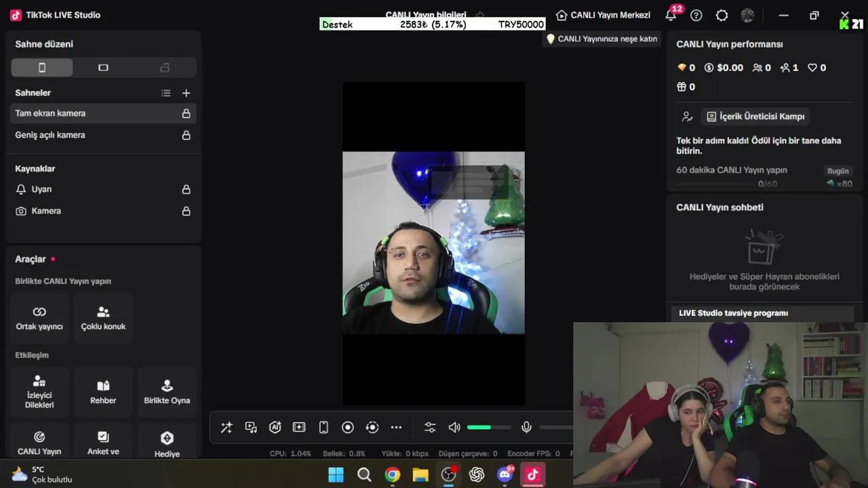Click the phone preview icon in toolbar
This screenshot has width=868, height=488.
[323, 427]
